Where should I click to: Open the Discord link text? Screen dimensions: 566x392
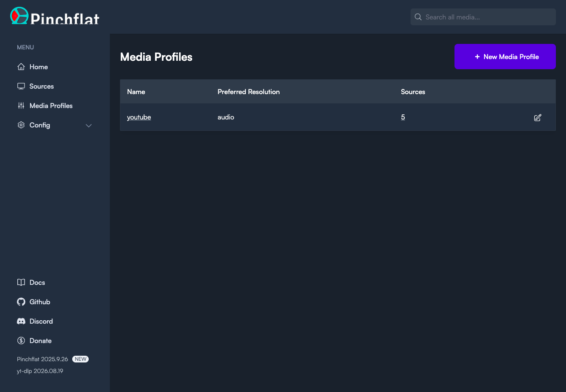point(41,321)
